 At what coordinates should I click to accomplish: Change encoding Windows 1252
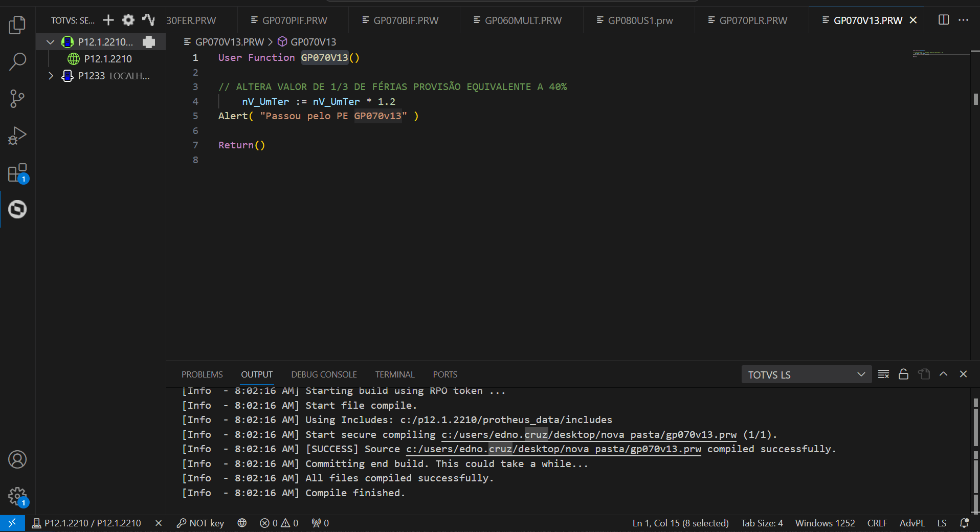tap(825, 523)
